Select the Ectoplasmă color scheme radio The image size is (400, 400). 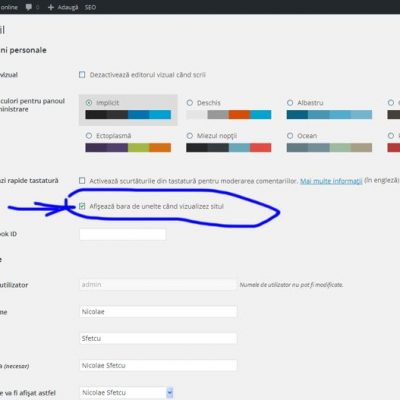pyautogui.click(x=89, y=136)
